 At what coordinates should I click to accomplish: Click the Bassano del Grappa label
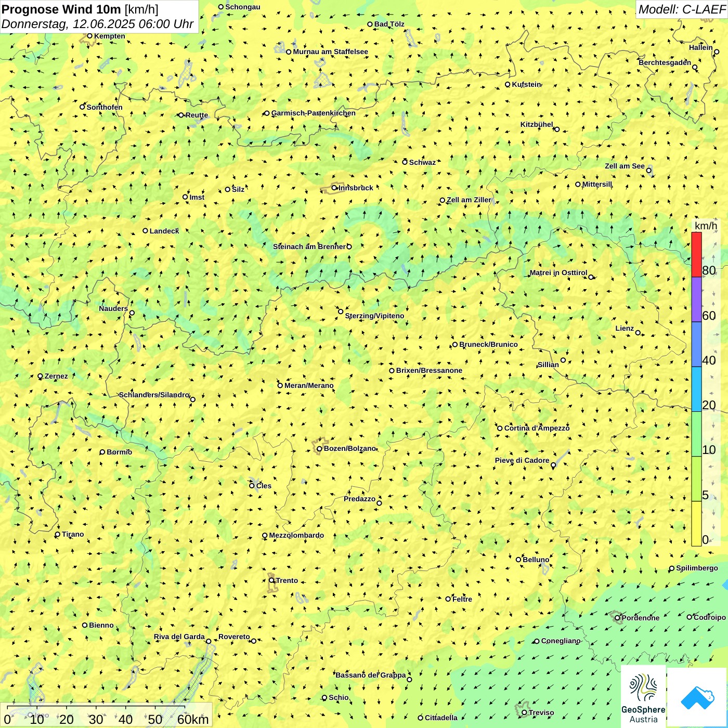click(x=371, y=675)
